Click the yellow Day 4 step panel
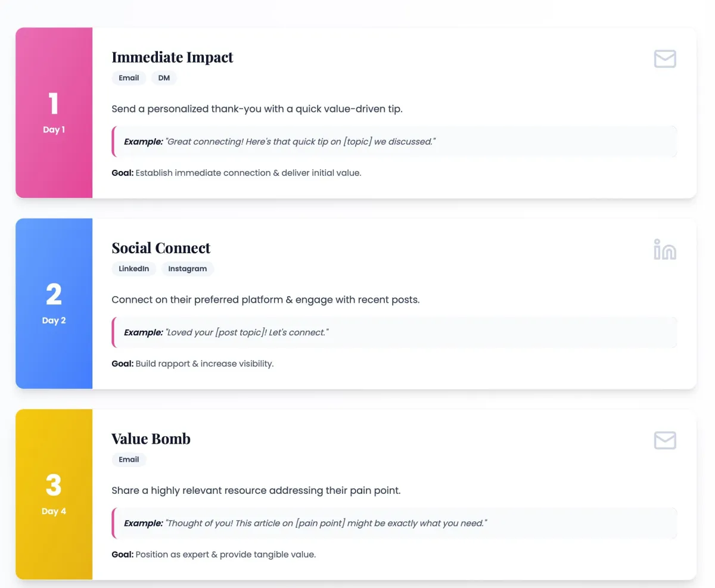 click(54, 494)
